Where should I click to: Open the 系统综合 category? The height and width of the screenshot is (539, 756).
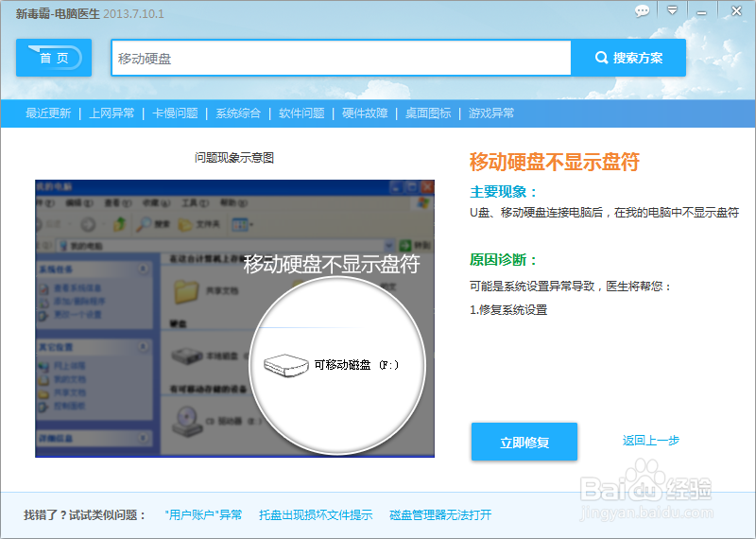[x=238, y=113]
